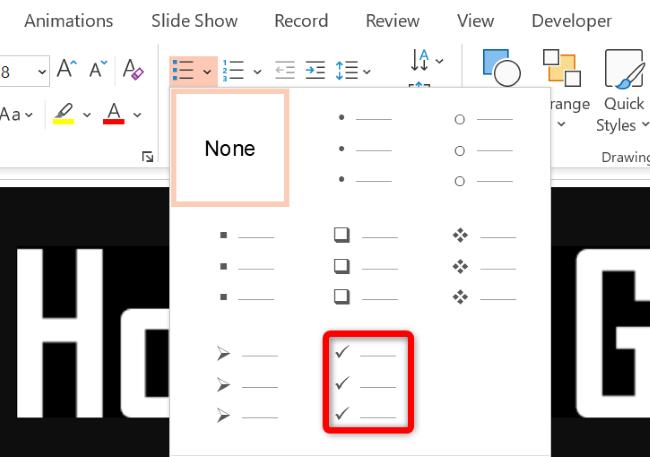Click Decrease Font Size icon
The image size is (650, 457).
click(98, 68)
